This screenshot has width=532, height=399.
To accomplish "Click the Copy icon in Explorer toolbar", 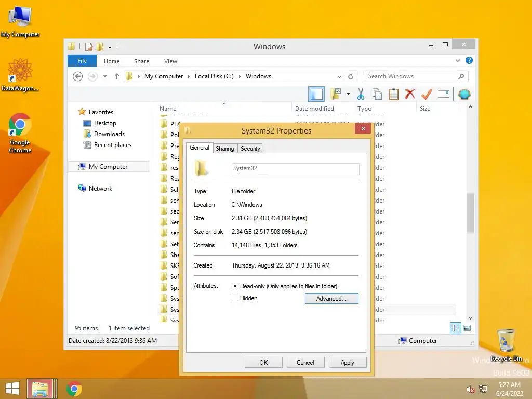I will (x=377, y=95).
